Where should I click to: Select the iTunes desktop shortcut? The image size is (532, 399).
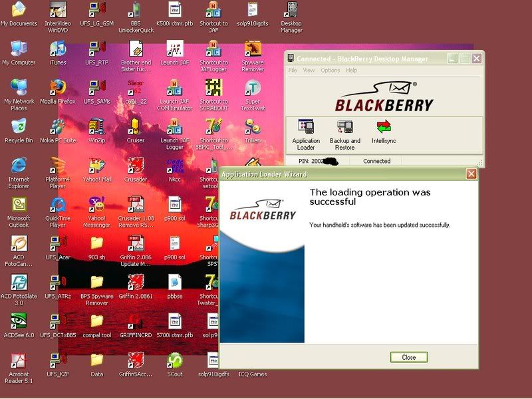[x=58, y=53]
